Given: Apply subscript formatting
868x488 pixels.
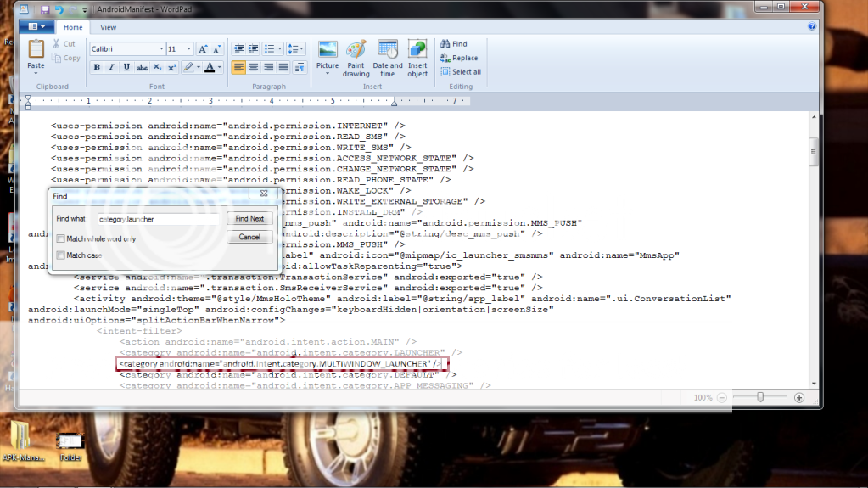Looking at the screenshot, I should (157, 67).
